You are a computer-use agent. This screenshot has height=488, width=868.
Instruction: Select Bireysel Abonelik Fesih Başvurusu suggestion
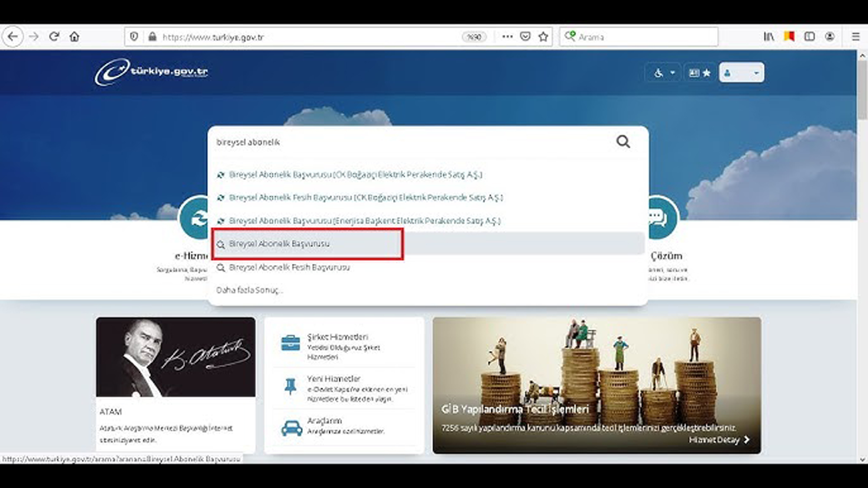[289, 267]
